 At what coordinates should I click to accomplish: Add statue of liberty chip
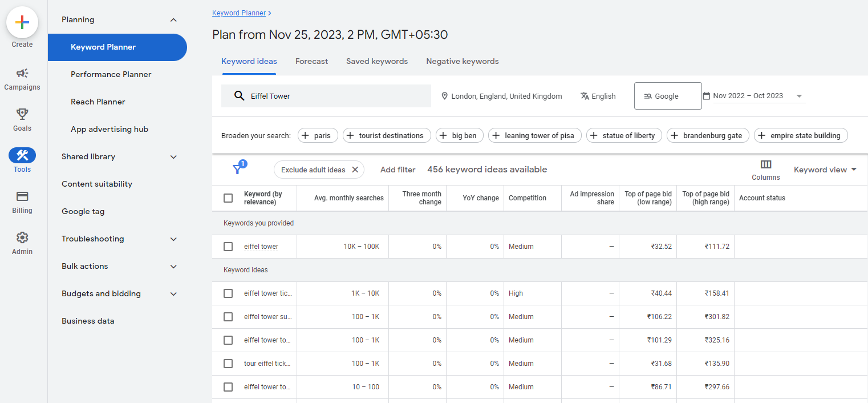pos(624,135)
